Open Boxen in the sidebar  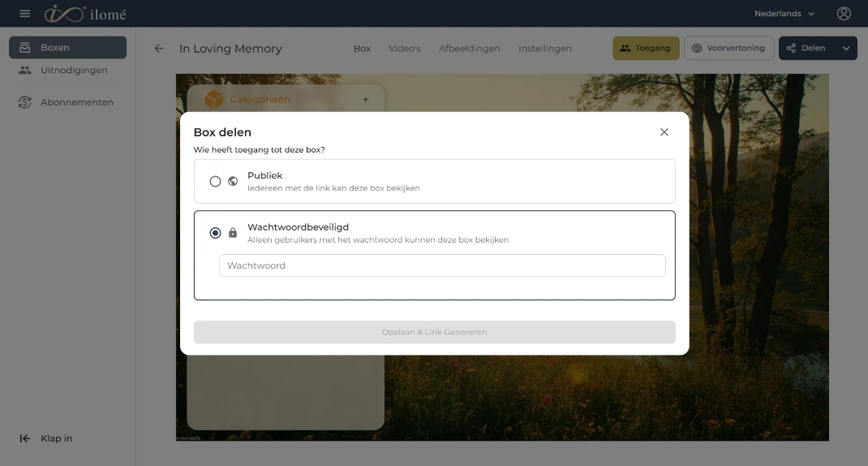click(67, 48)
